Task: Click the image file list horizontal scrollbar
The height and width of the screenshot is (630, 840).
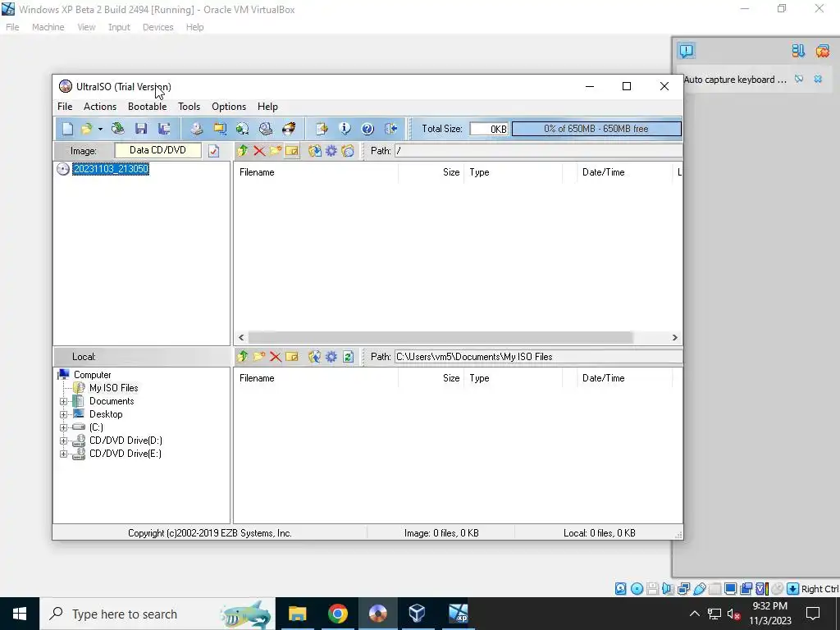Action: pyautogui.click(x=440, y=337)
